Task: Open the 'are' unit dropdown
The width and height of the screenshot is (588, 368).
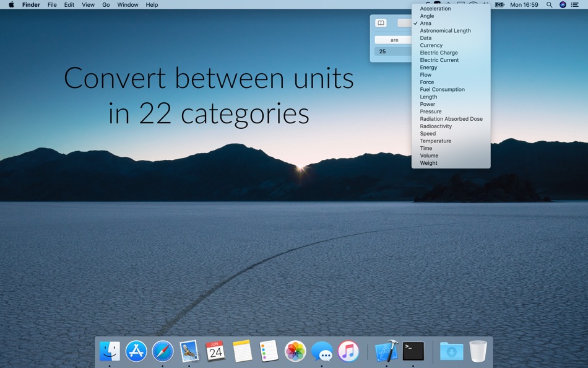Action: 394,40
